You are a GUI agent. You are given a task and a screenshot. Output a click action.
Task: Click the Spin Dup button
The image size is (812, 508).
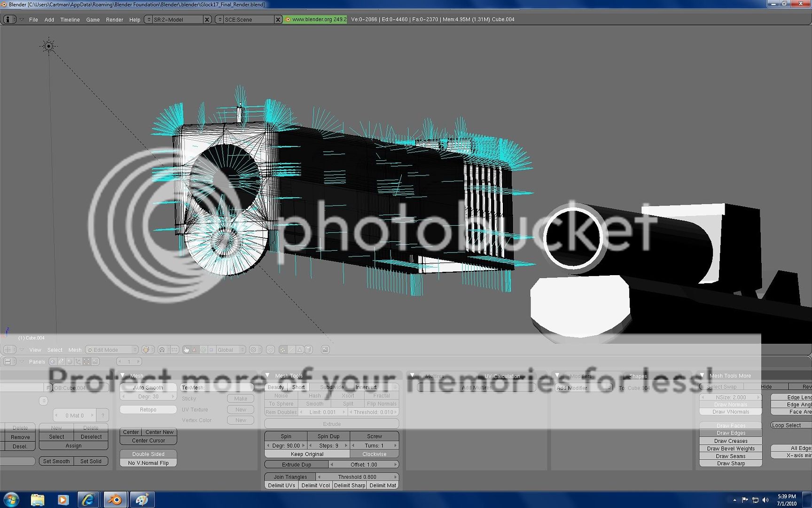pos(328,436)
